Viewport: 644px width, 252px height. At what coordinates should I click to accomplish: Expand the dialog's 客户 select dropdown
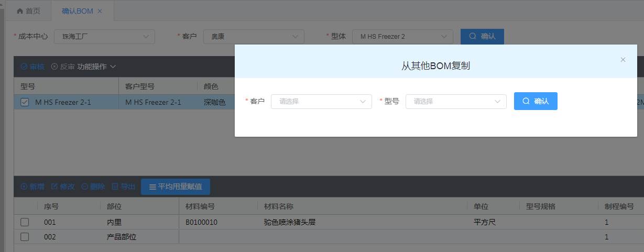click(321, 102)
